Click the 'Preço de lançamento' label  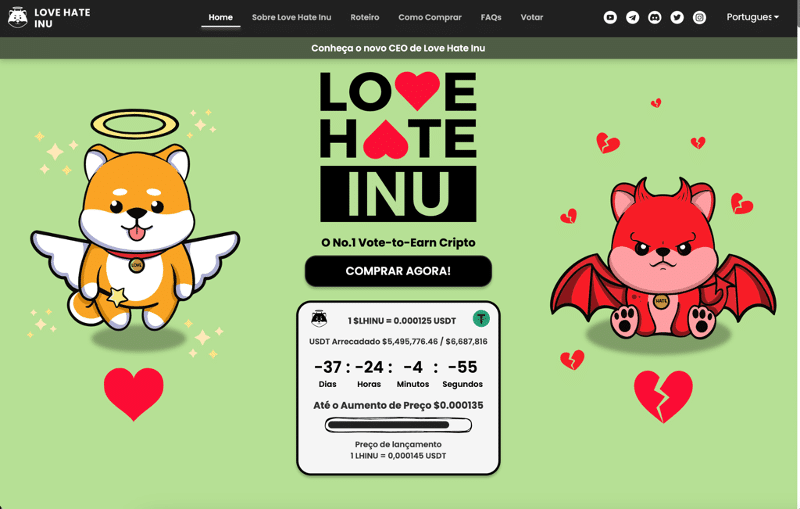[x=398, y=444]
